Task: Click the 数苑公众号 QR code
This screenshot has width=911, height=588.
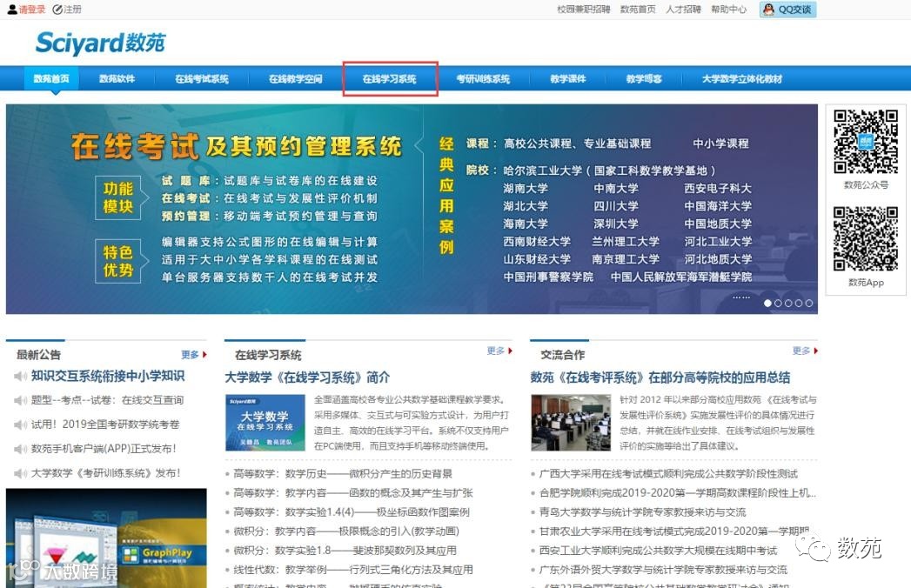Action: click(x=866, y=141)
